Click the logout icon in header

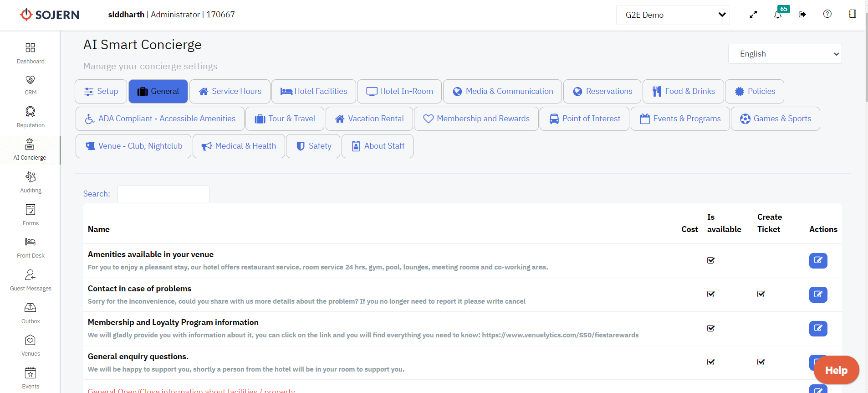pos(802,15)
